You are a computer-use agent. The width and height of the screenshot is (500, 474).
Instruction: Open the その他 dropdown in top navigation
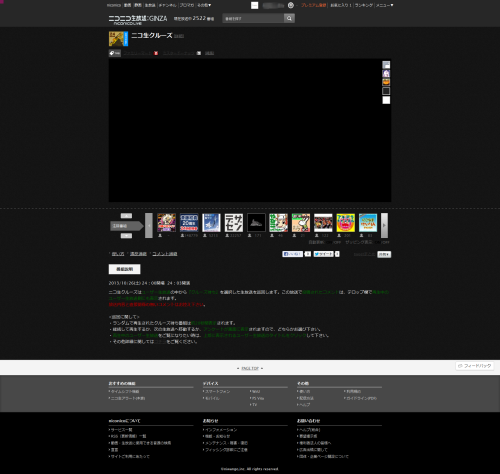[204, 5]
